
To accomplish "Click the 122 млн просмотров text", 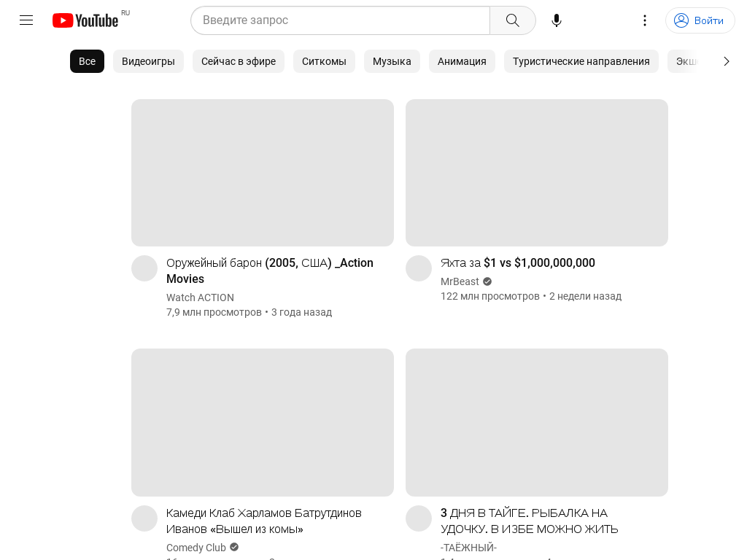I will pyautogui.click(x=489, y=296).
